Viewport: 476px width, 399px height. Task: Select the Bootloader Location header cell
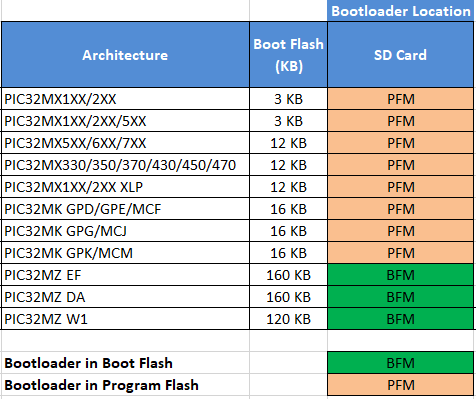tap(400, 11)
